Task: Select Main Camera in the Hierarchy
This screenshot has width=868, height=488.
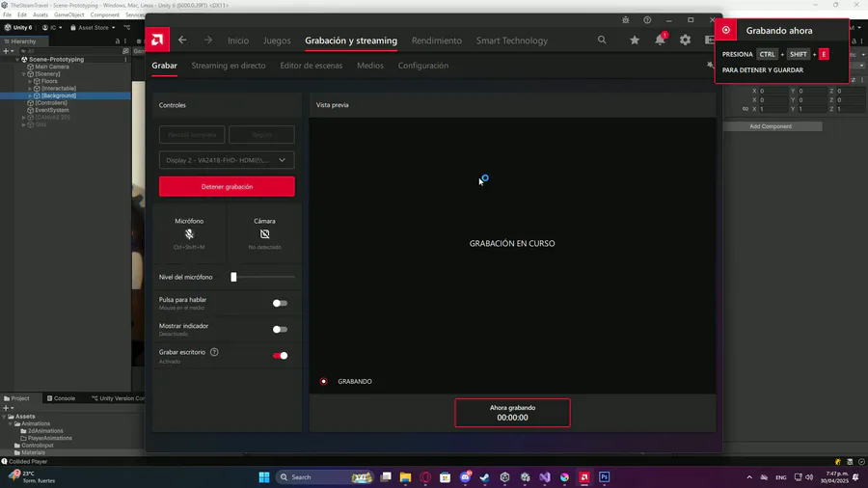Action: point(52,67)
